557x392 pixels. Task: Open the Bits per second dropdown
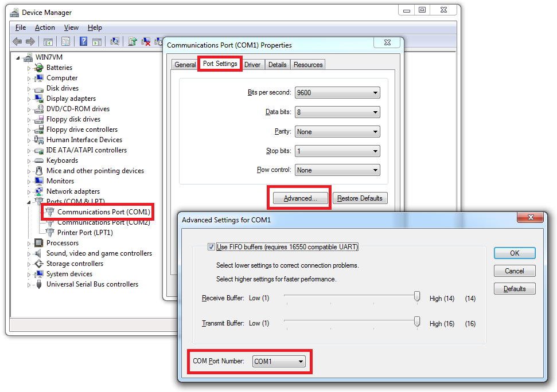click(337, 93)
